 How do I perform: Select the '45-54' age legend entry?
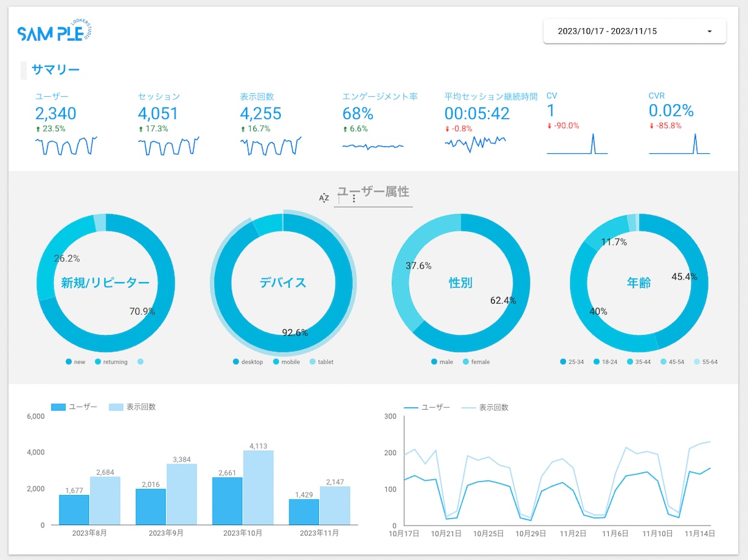[672, 362]
